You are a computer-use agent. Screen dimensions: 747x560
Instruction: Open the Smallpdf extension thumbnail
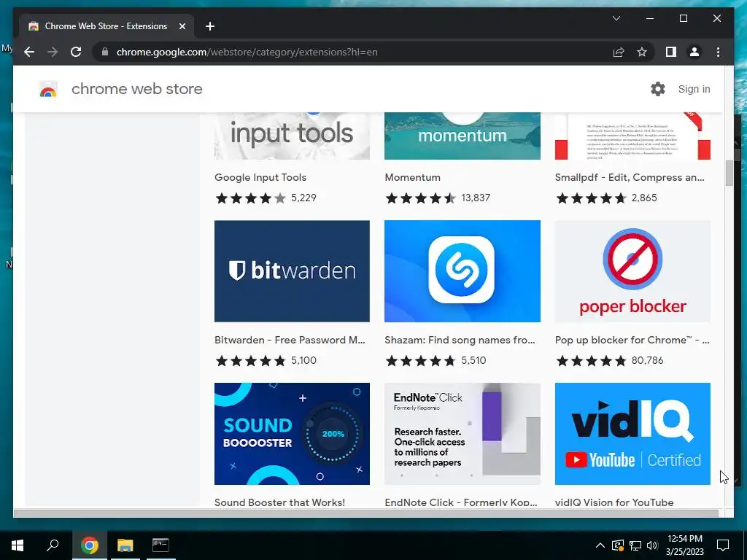click(632, 136)
